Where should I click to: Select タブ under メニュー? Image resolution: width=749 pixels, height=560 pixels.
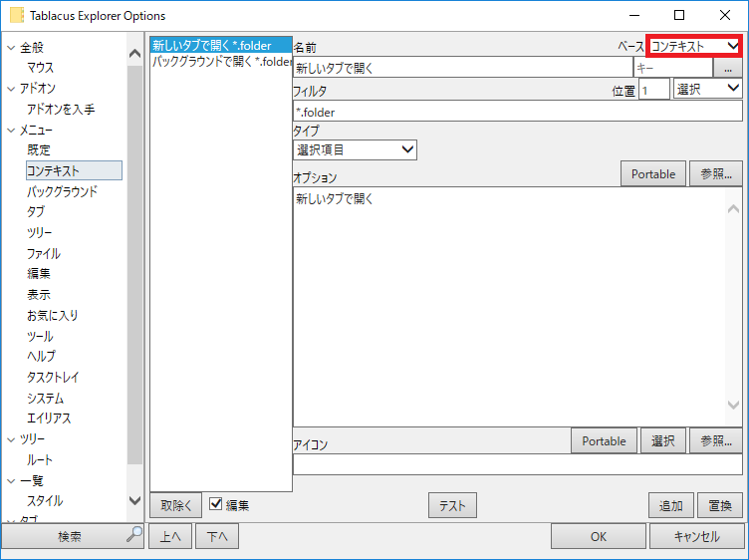click(x=35, y=211)
